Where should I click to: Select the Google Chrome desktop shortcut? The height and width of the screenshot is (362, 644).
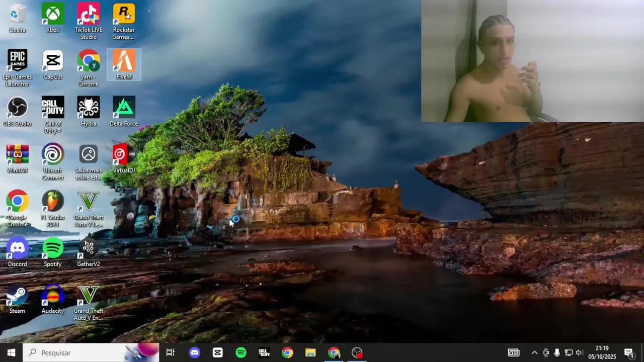[17, 209]
